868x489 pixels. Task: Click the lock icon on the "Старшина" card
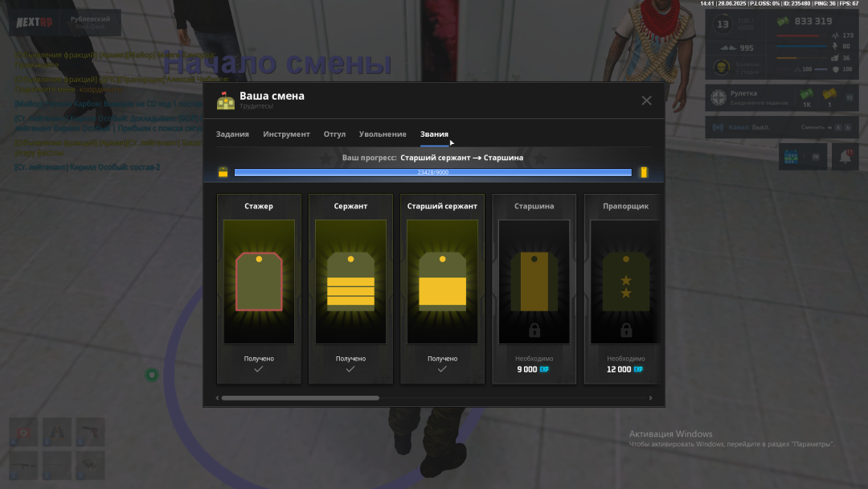pyautogui.click(x=534, y=330)
